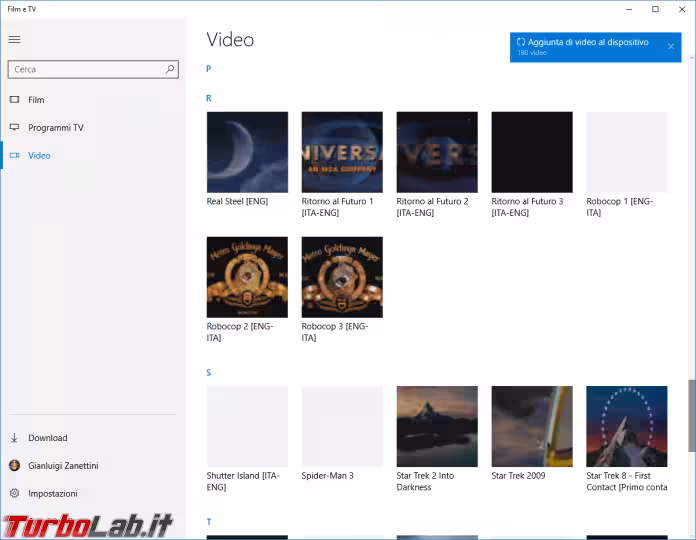Jump using the letter P header
This screenshot has height=540, width=696.
pyautogui.click(x=209, y=69)
